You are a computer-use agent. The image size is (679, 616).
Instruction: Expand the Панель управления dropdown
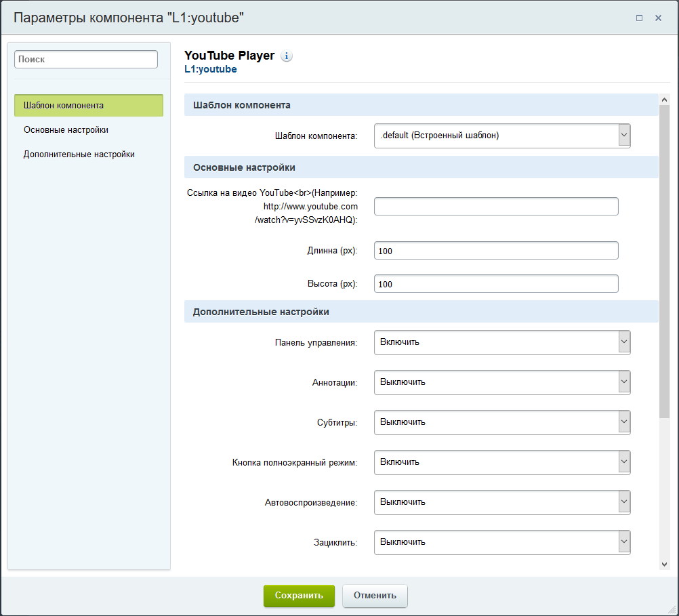coord(502,342)
